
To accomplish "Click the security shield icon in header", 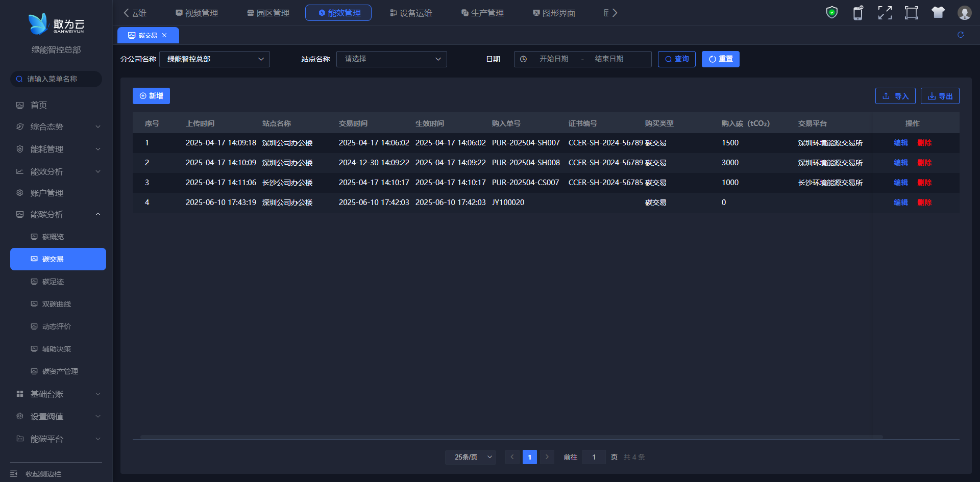I will pyautogui.click(x=831, y=13).
